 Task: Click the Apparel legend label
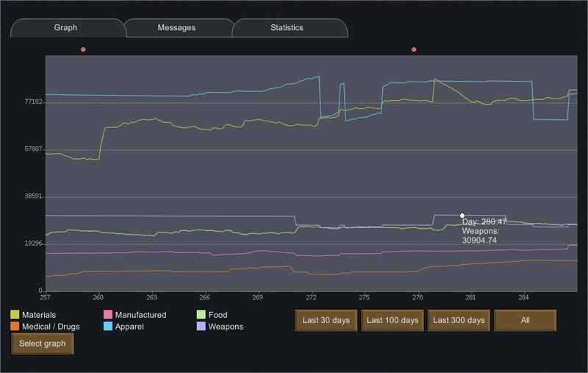click(x=129, y=327)
